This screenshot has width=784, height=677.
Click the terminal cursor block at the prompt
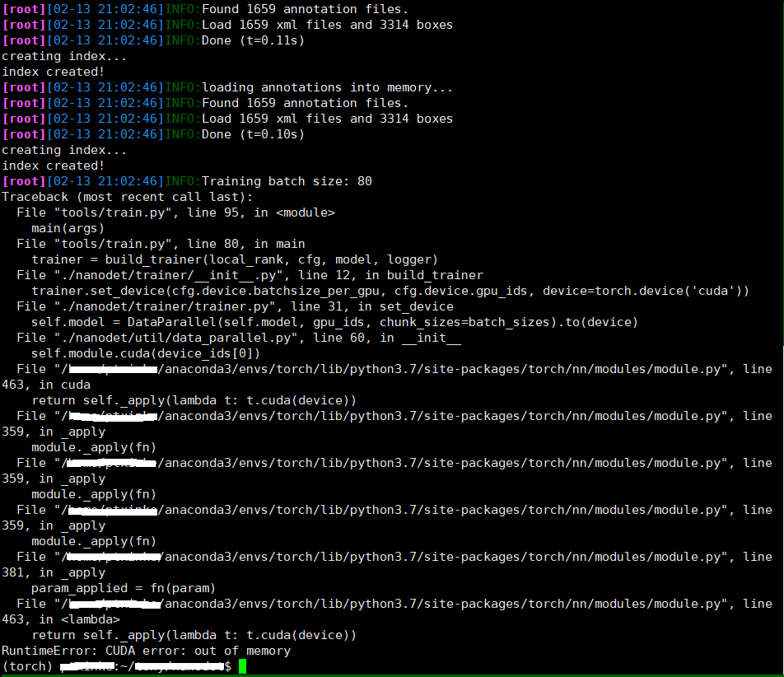pyautogui.click(x=242, y=666)
